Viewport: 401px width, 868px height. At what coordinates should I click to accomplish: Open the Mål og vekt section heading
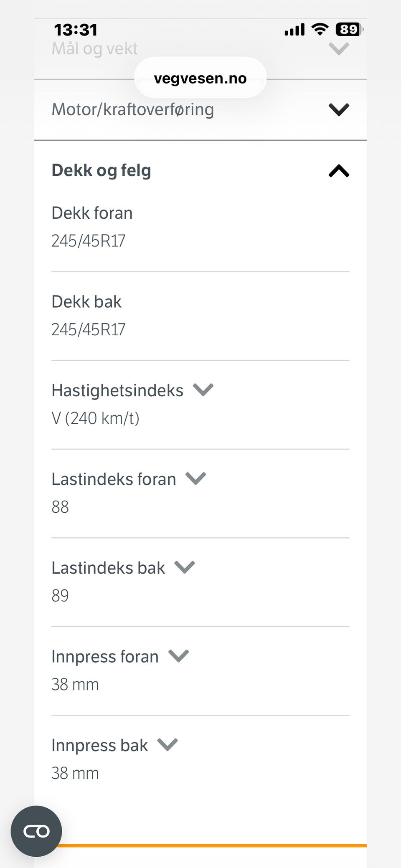[x=94, y=49]
